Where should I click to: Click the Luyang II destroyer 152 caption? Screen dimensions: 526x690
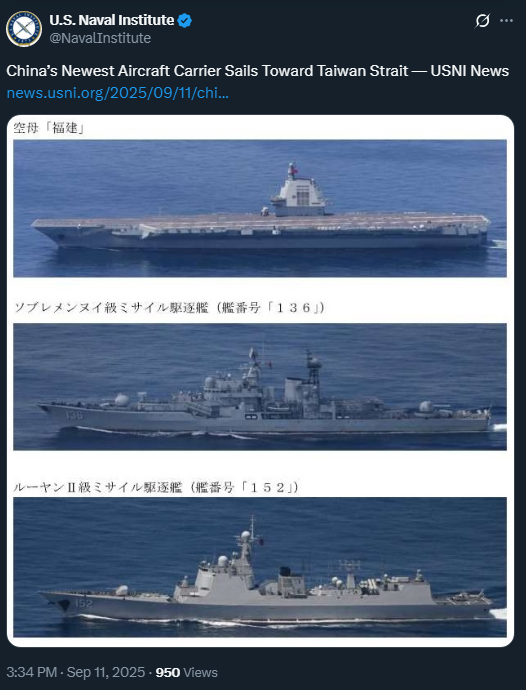[156, 488]
